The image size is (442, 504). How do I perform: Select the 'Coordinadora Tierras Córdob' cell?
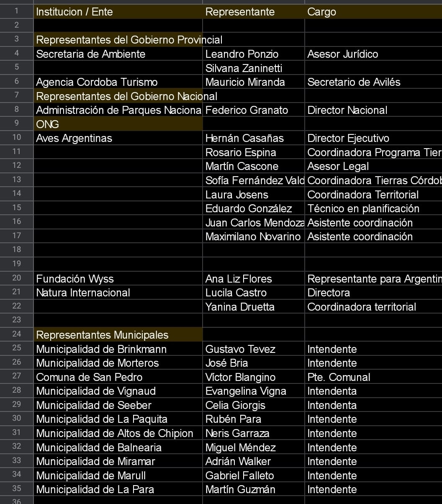(373, 180)
